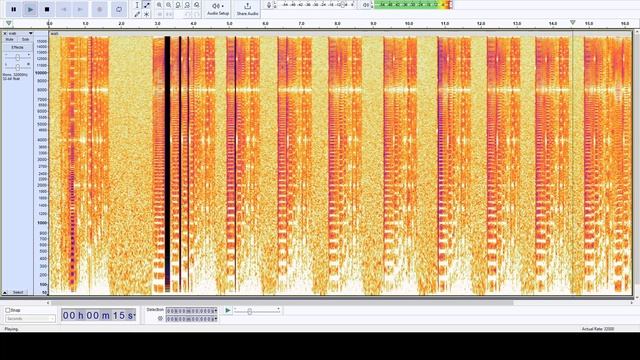Image resolution: width=640 pixels, height=360 pixels.
Task: Pause playback with the Pause button
Action: [x=13, y=9]
